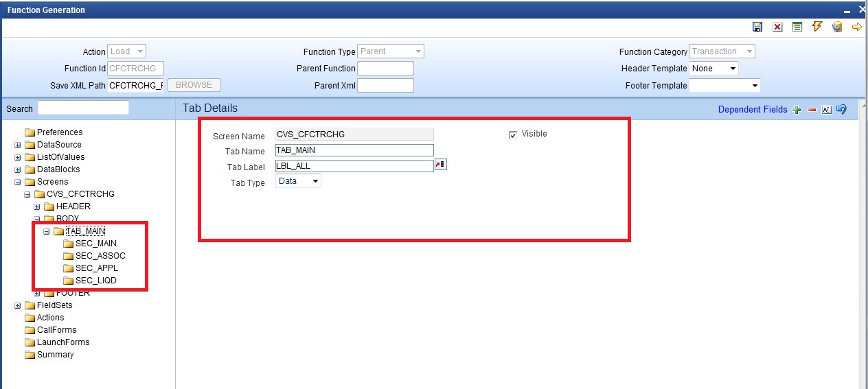Viewport: 868px width, 389px height.
Task: Click the green plus add icon
Action: (x=797, y=110)
